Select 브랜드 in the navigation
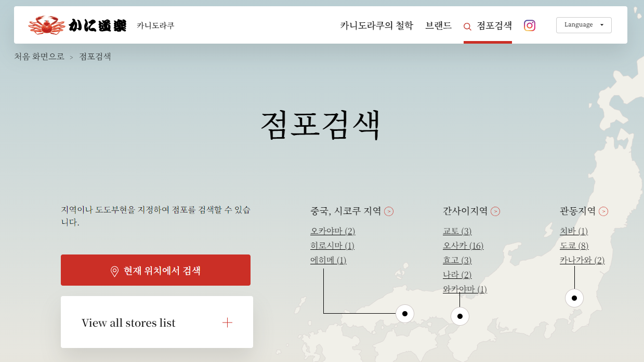Viewport: 644px width, 362px height. [438, 25]
